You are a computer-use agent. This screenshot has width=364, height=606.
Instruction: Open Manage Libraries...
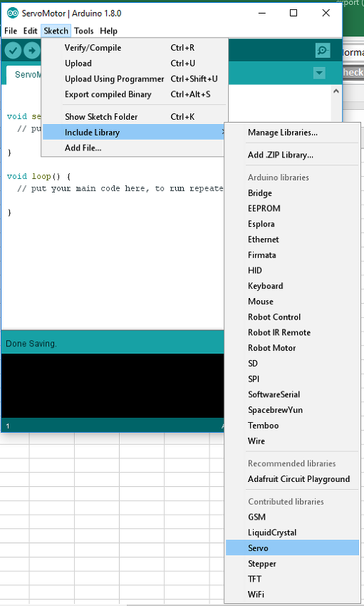point(292,133)
